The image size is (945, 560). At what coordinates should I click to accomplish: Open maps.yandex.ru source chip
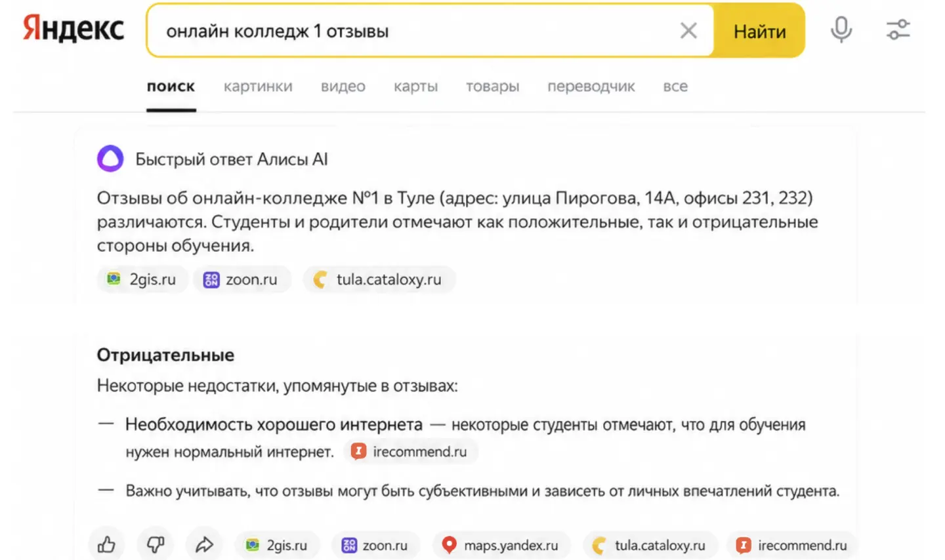pyautogui.click(x=501, y=546)
